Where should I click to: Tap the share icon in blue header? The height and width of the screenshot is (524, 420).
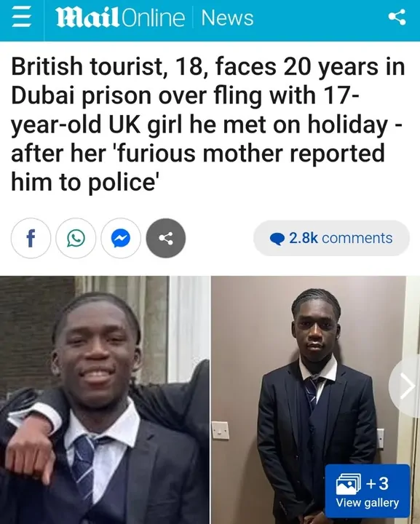(x=397, y=17)
